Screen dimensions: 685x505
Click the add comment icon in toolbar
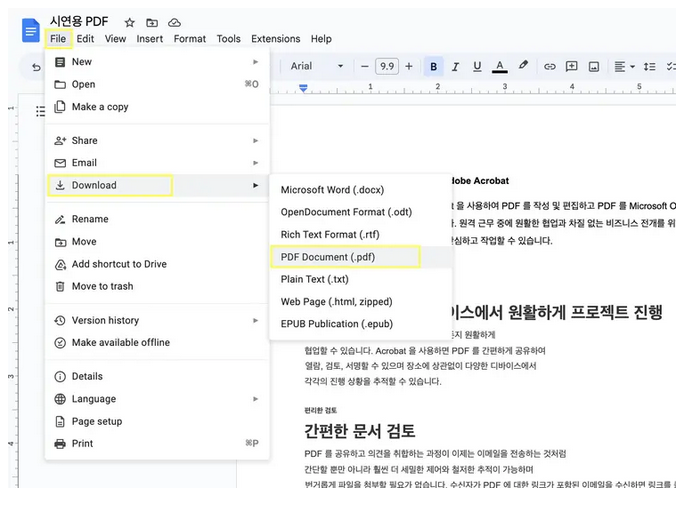click(x=572, y=67)
